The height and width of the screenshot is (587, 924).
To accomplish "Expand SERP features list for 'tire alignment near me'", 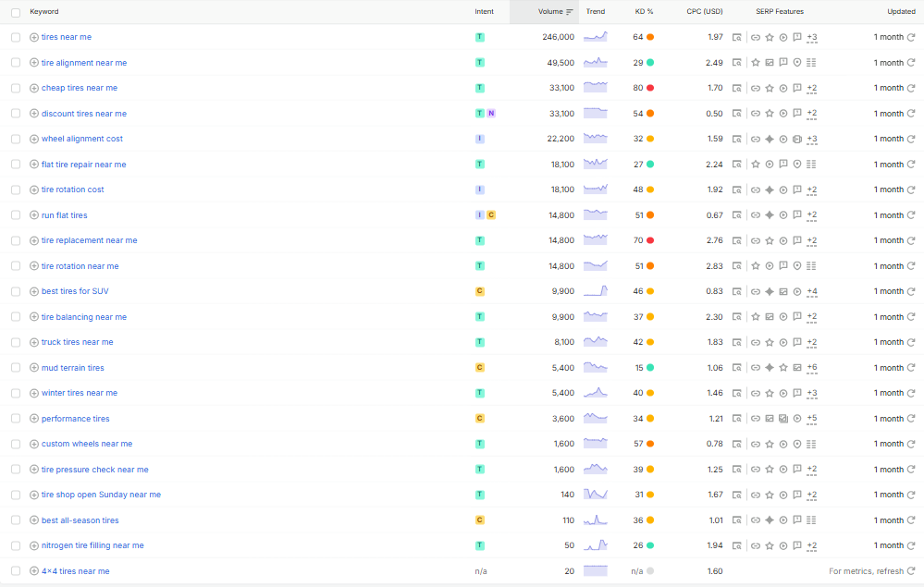I will click(811, 63).
